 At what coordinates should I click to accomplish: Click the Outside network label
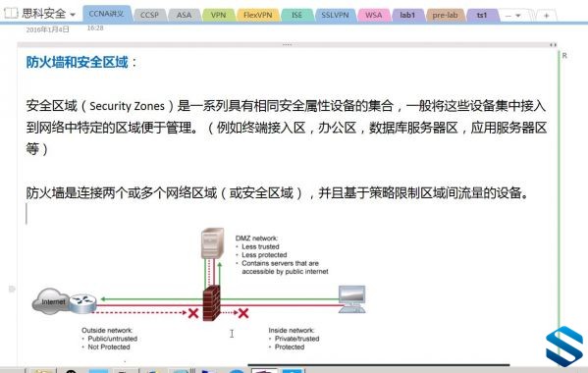tap(107, 330)
